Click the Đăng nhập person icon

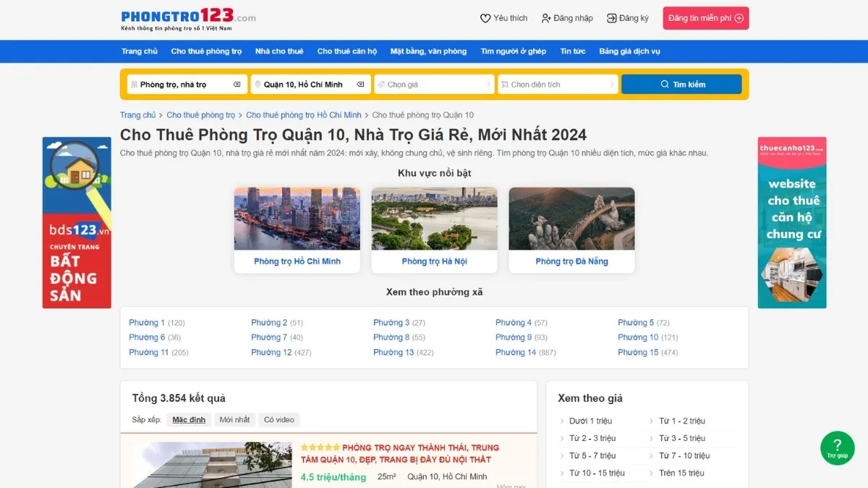(548, 17)
